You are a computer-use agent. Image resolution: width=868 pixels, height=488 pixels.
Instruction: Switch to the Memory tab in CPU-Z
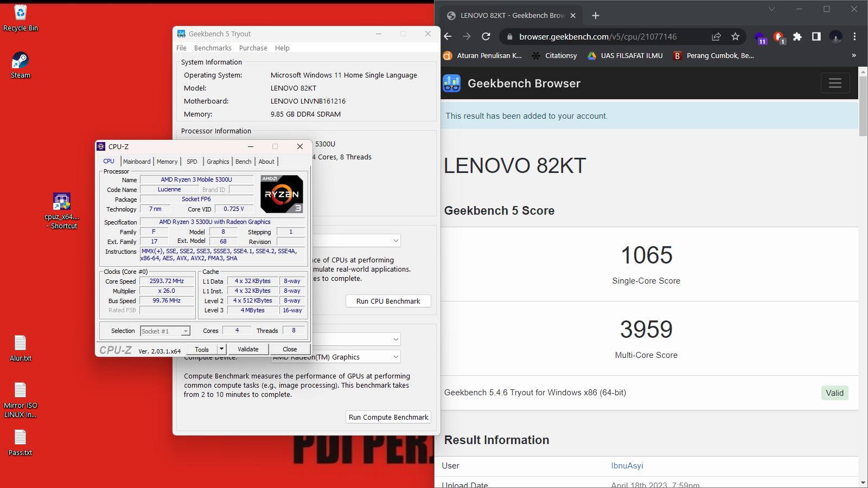(x=167, y=162)
